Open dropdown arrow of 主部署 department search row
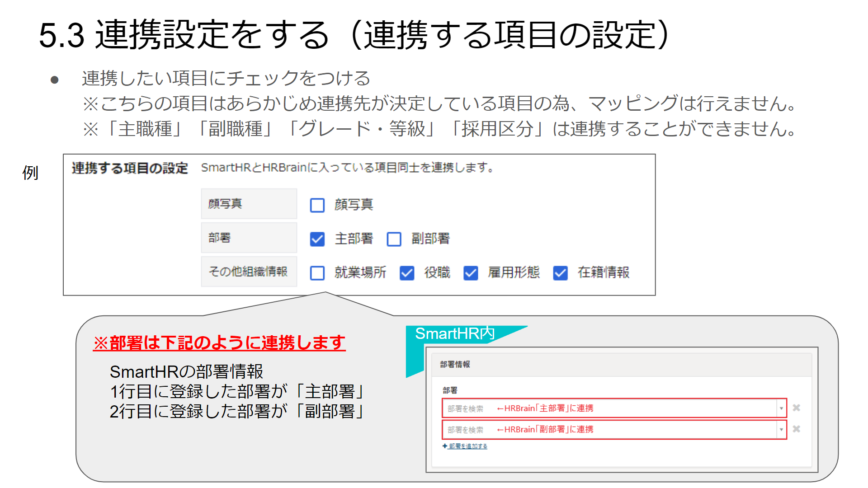The image size is (868, 488). [x=781, y=408]
